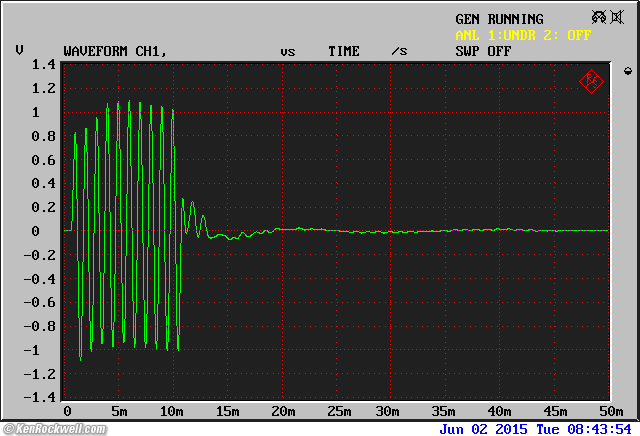Click the TIME axis label

[x=344, y=51]
